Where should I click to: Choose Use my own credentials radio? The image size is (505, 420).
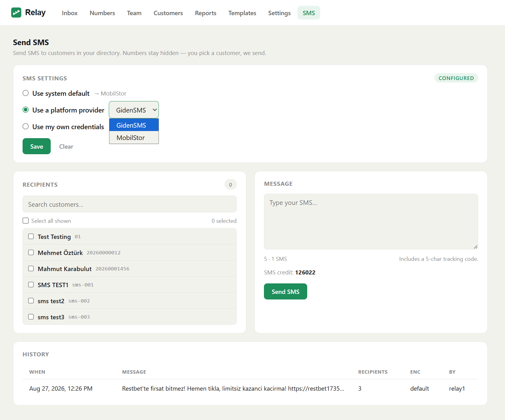click(x=26, y=126)
